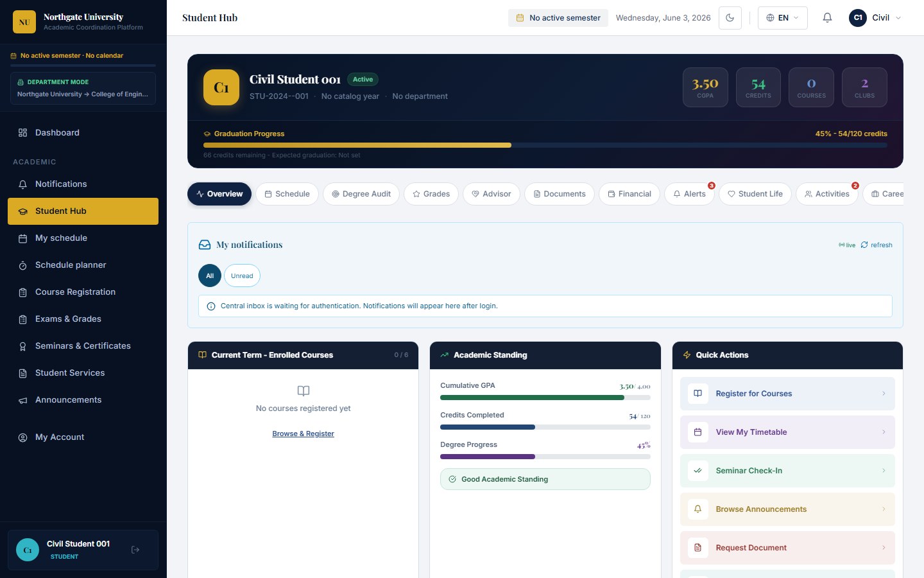
Task: Click the Good Academic Standing badge
Action: point(545,479)
